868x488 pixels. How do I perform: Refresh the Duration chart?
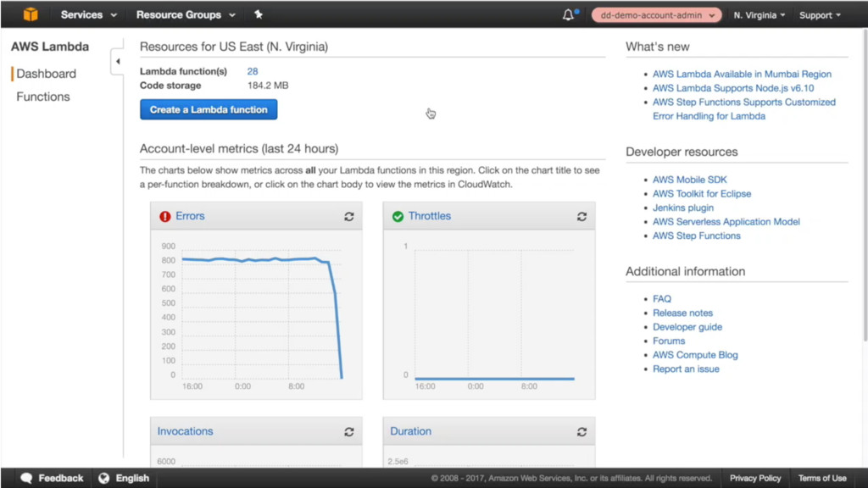tap(581, 432)
